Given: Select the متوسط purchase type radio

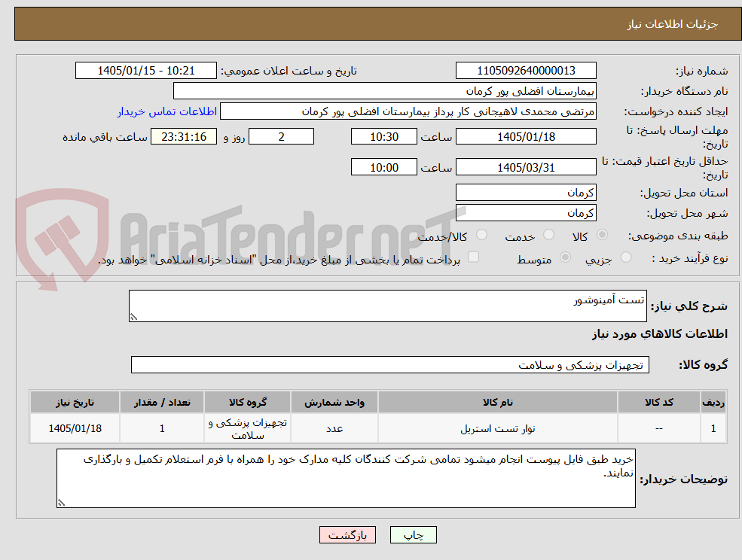Looking at the screenshot, I should pos(565,257).
